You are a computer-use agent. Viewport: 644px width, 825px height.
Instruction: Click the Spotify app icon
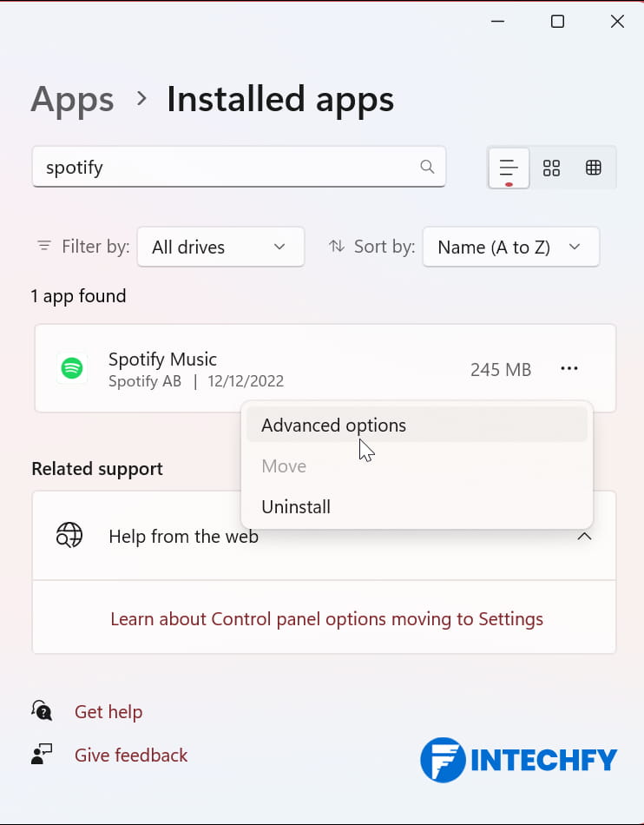point(72,368)
